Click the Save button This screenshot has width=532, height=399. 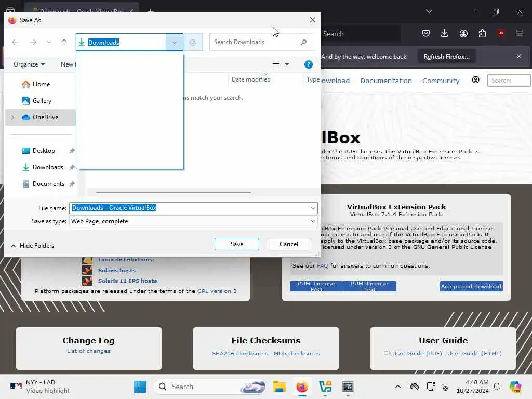(237, 244)
